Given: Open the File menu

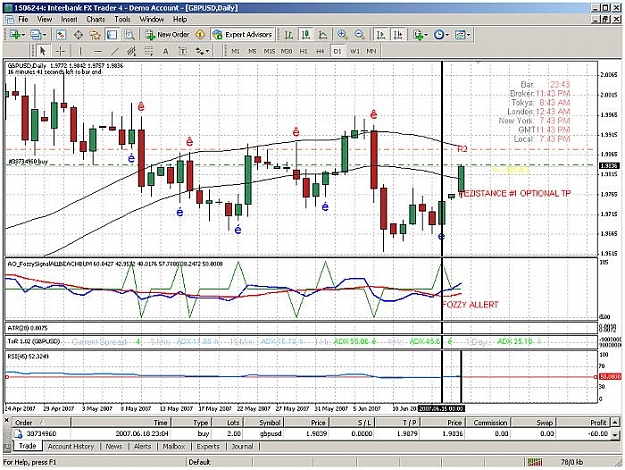Looking at the screenshot, I should (x=23, y=19).
